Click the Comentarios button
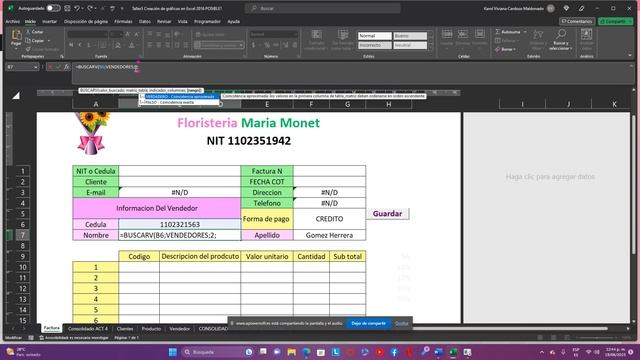This screenshot has height=360, width=640. pos(577,21)
